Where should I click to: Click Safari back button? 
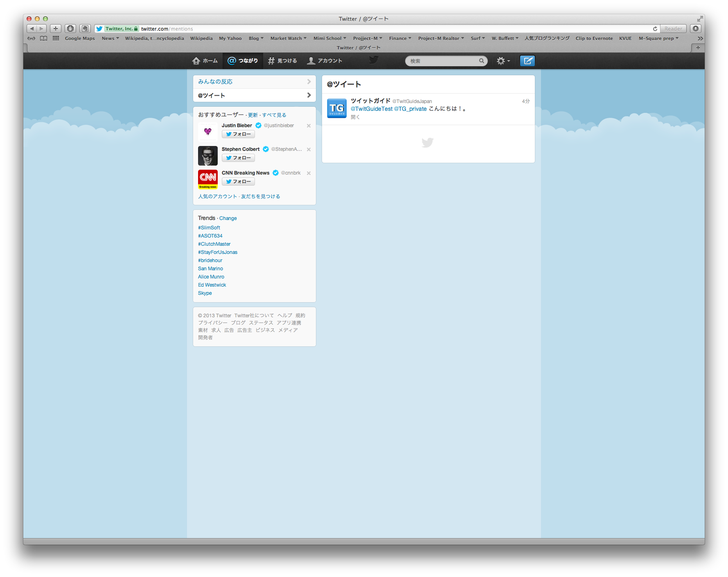point(32,29)
